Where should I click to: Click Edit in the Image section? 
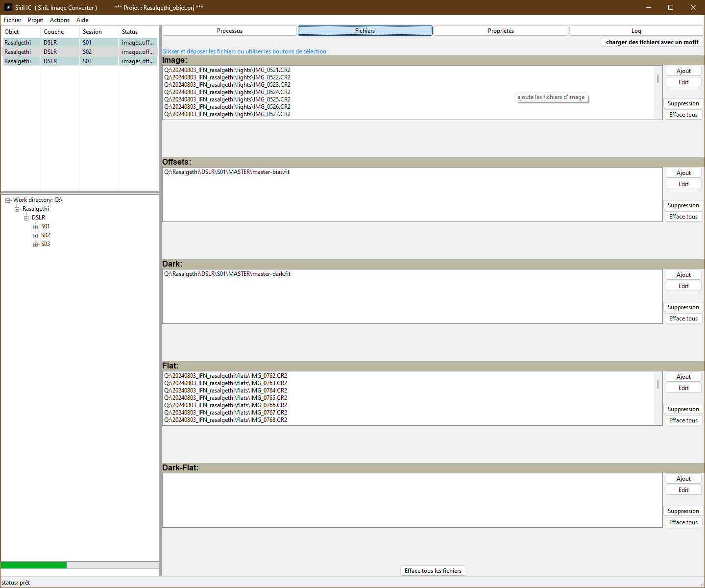(x=683, y=82)
